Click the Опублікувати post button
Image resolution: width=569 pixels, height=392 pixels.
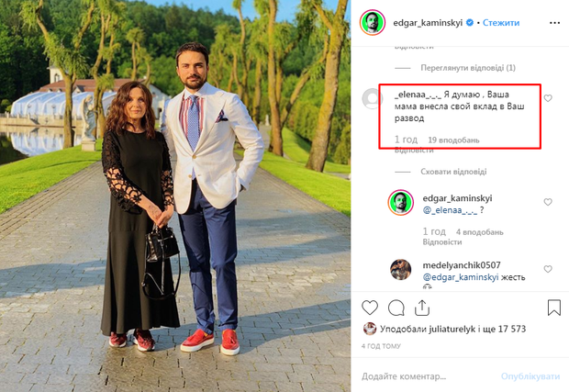(530, 376)
